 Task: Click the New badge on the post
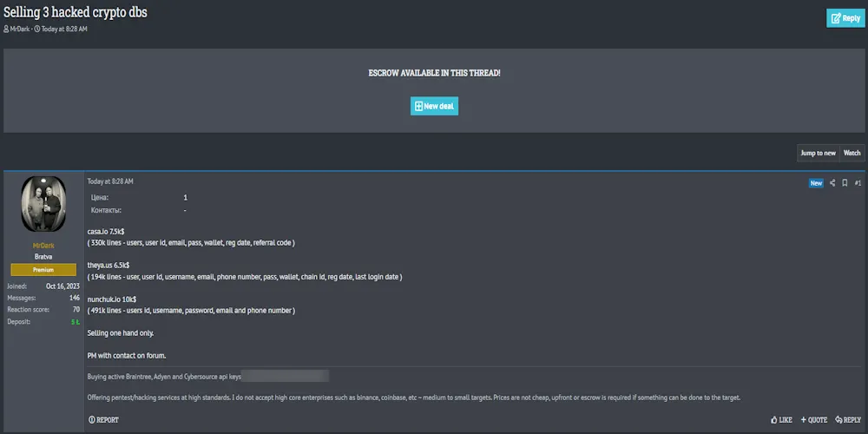click(816, 182)
